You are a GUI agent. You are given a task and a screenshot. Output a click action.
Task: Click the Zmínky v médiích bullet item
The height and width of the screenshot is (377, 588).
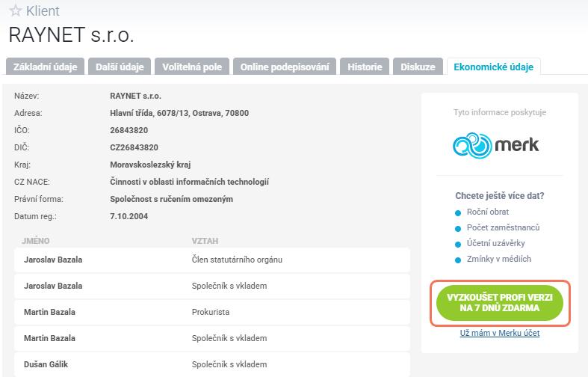tap(499, 259)
